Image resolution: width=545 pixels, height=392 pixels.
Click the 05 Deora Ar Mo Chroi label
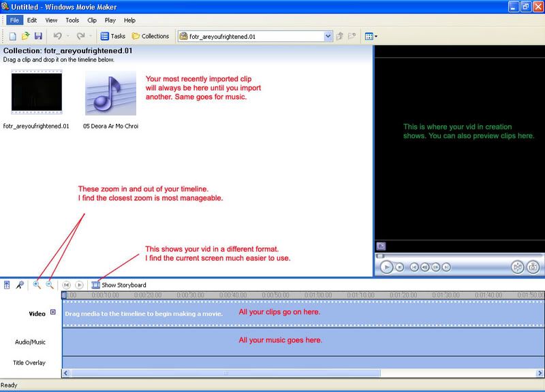pyautogui.click(x=110, y=126)
